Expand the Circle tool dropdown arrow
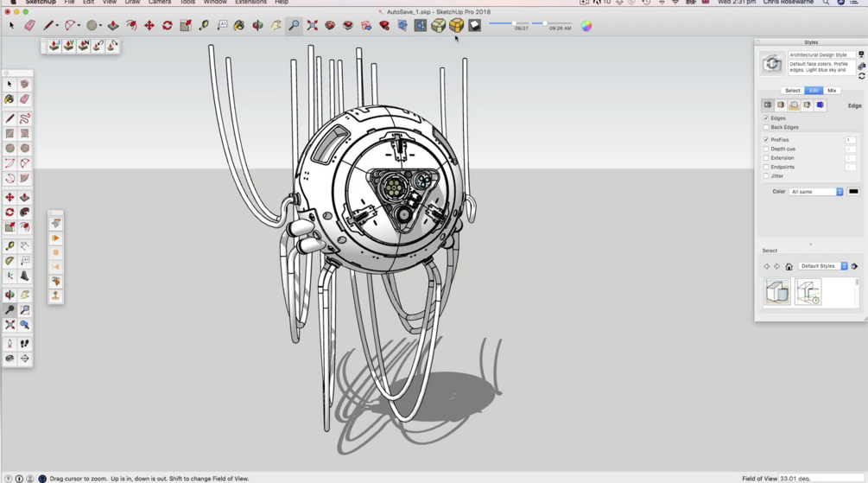Viewport: 868px width, 483px height. click(100, 25)
